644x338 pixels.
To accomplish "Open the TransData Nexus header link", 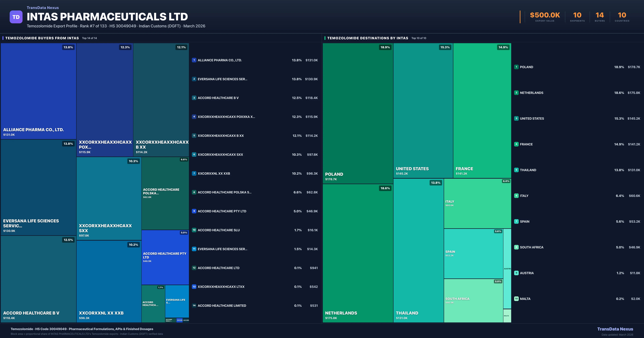I will pos(43,8).
